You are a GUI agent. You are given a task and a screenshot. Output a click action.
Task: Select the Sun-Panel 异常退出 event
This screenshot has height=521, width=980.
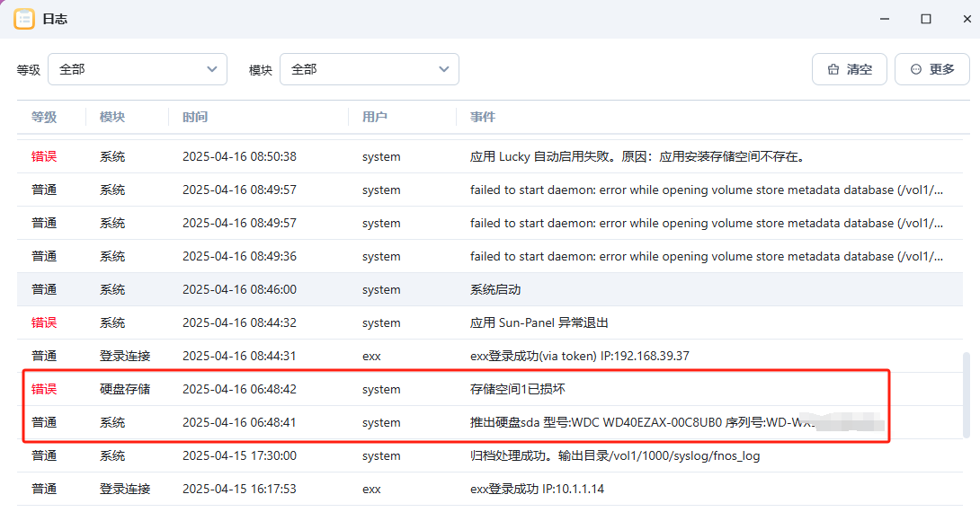click(x=539, y=323)
